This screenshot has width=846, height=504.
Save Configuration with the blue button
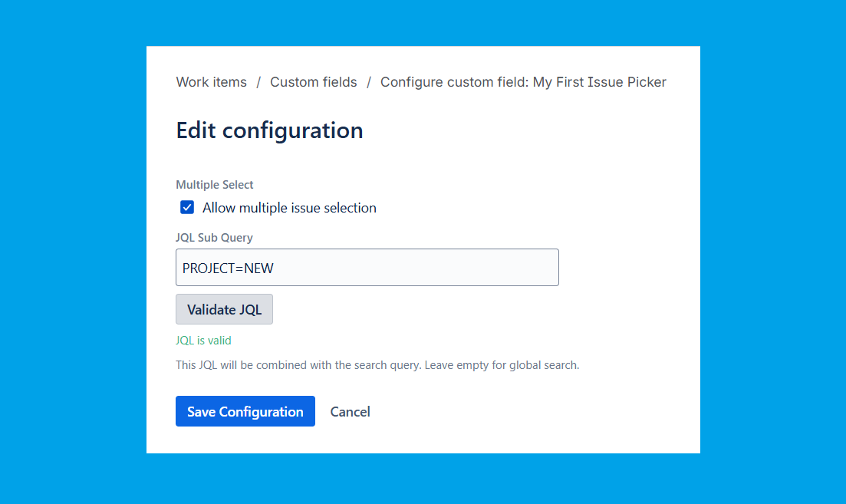click(245, 412)
